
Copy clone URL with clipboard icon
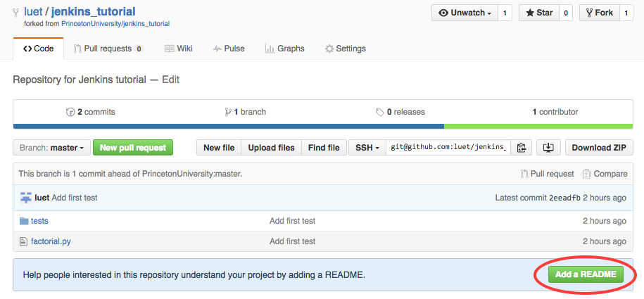pyautogui.click(x=522, y=148)
